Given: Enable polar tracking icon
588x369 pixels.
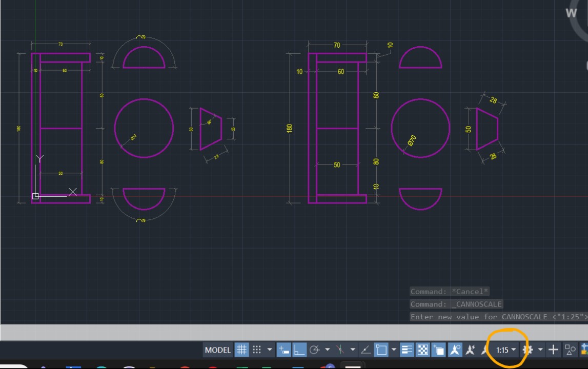Looking at the screenshot, I should 315,350.
